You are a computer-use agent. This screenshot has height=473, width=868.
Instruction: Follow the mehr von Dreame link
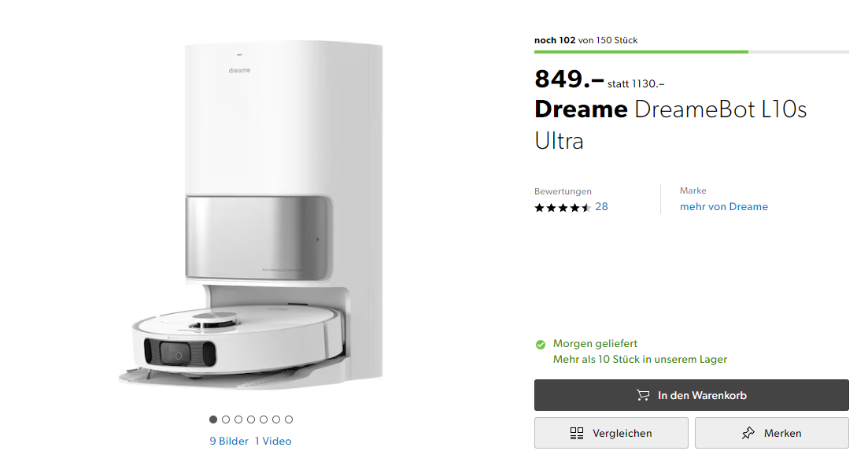click(x=724, y=206)
